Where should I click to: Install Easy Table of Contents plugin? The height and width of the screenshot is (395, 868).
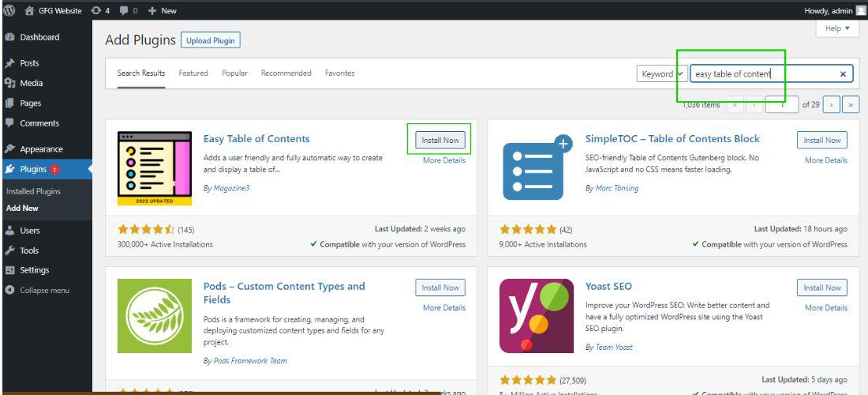[x=440, y=140]
